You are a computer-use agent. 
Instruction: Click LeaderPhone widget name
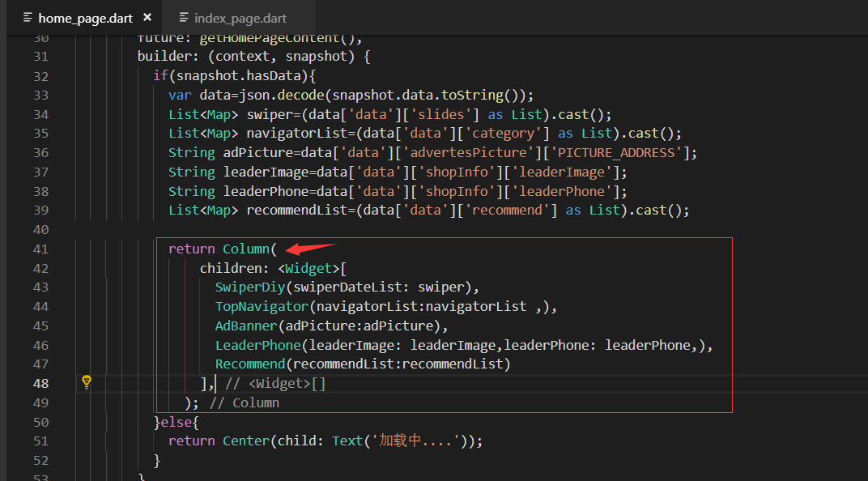tap(257, 346)
